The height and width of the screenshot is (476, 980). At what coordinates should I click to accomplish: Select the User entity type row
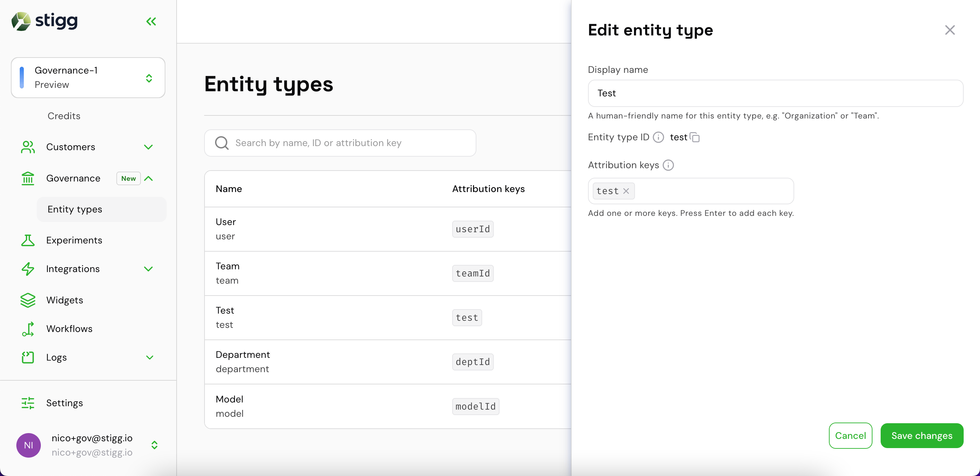[388, 229]
